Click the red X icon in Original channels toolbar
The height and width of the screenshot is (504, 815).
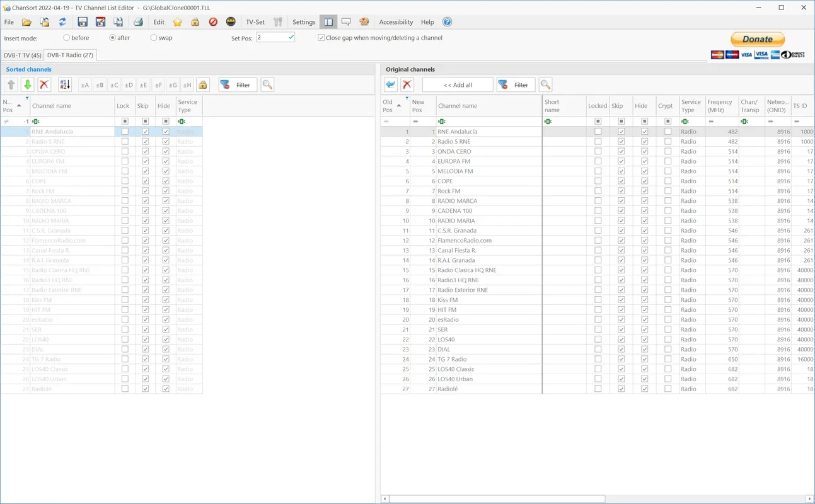coord(407,84)
